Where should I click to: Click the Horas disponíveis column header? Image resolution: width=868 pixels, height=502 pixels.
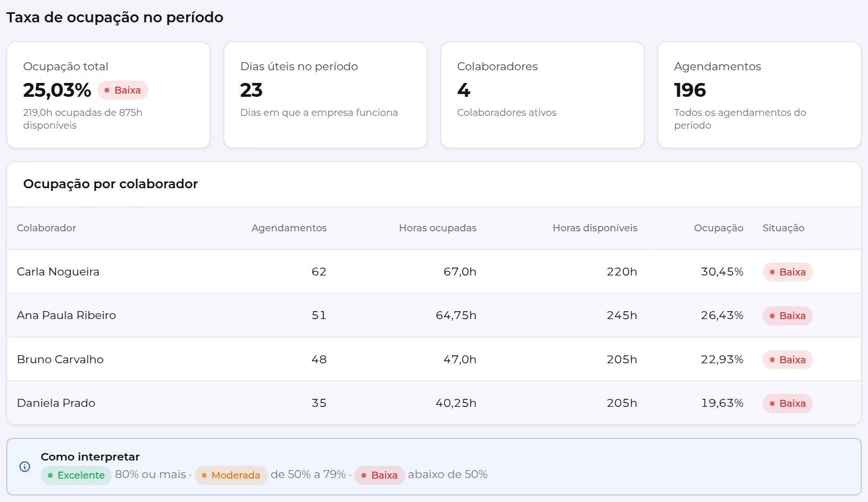pos(595,228)
